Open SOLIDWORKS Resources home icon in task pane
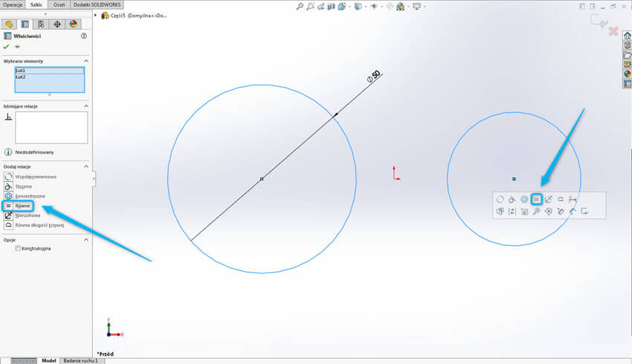The width and height of the screenshot is (632, 364). [x=627, y=36]
